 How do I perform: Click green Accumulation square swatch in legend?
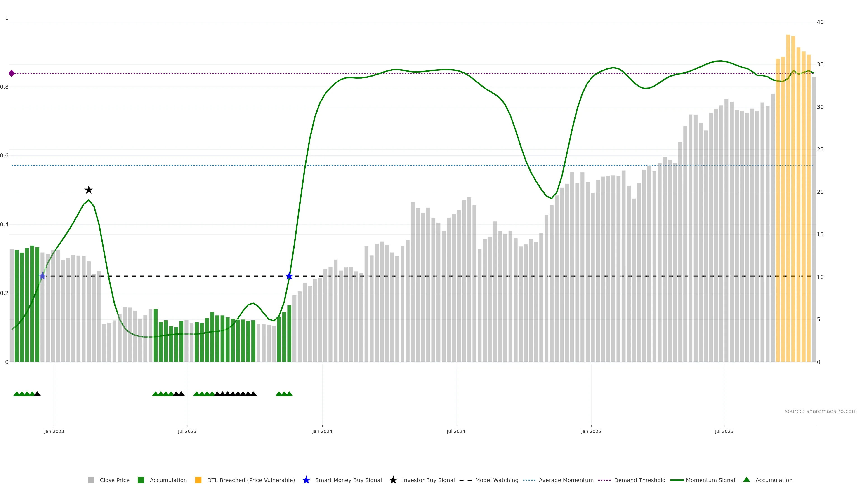pyautogui.click(x=141, y=480)
